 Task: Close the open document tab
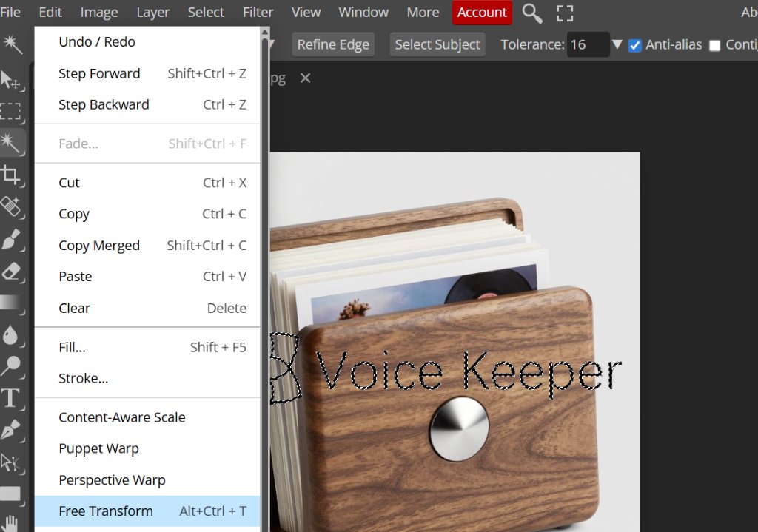pyautogui.click(x=305, y=78)
